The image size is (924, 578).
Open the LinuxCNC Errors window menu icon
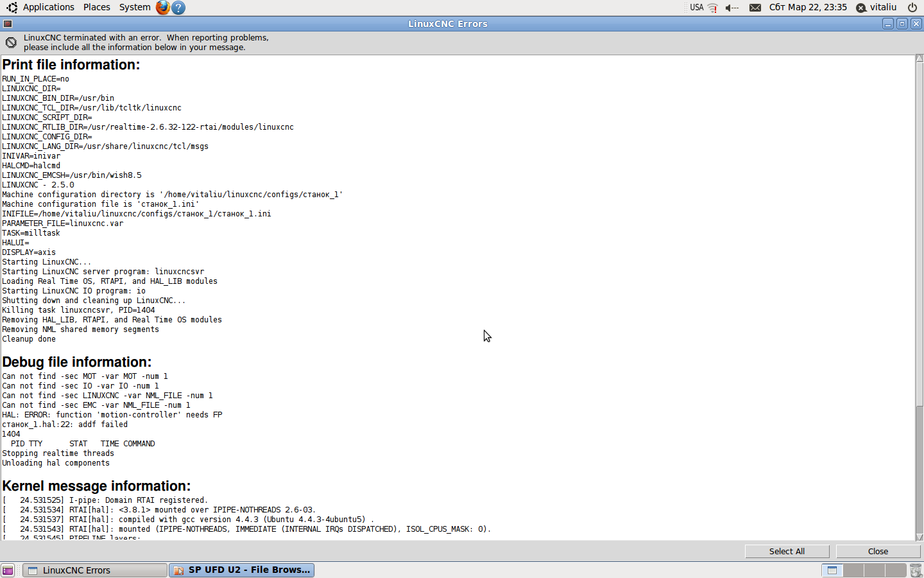coord(8,24)
